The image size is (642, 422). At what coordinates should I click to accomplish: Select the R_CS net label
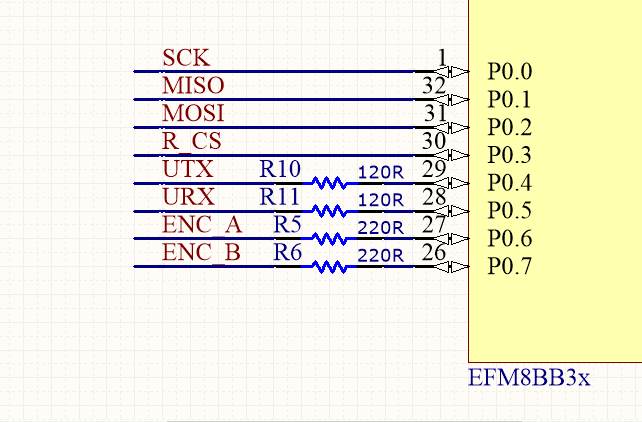click(191, 142)
